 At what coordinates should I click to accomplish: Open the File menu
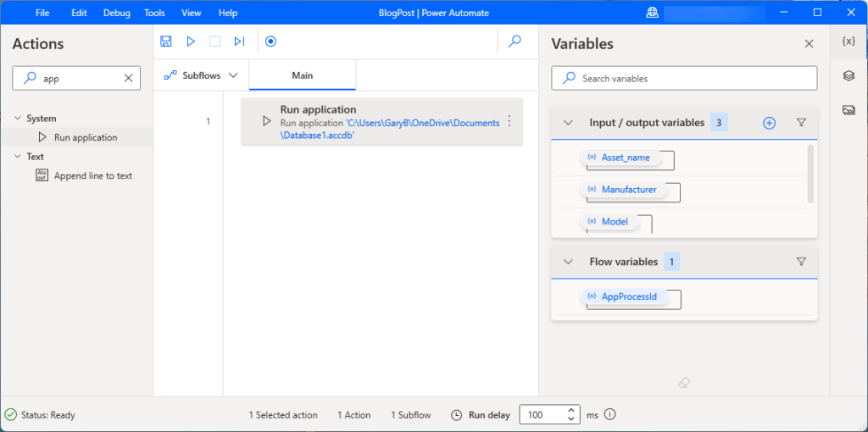coord(42,13)
